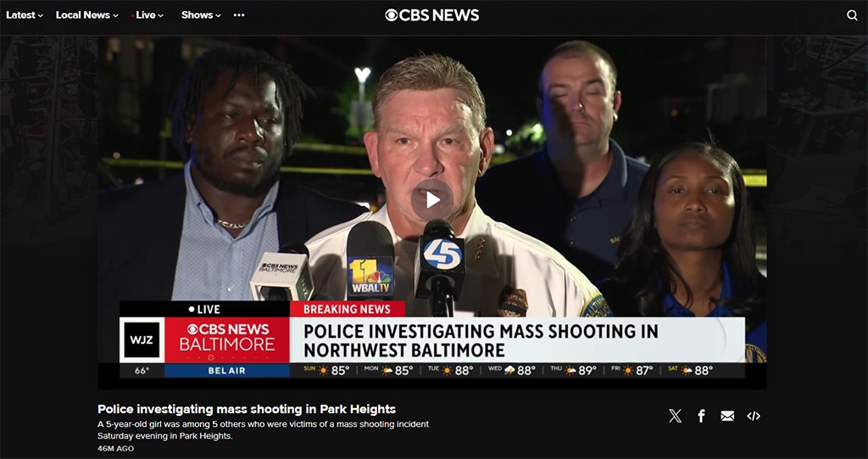Share the video via email envelope icon

[727, 416]
